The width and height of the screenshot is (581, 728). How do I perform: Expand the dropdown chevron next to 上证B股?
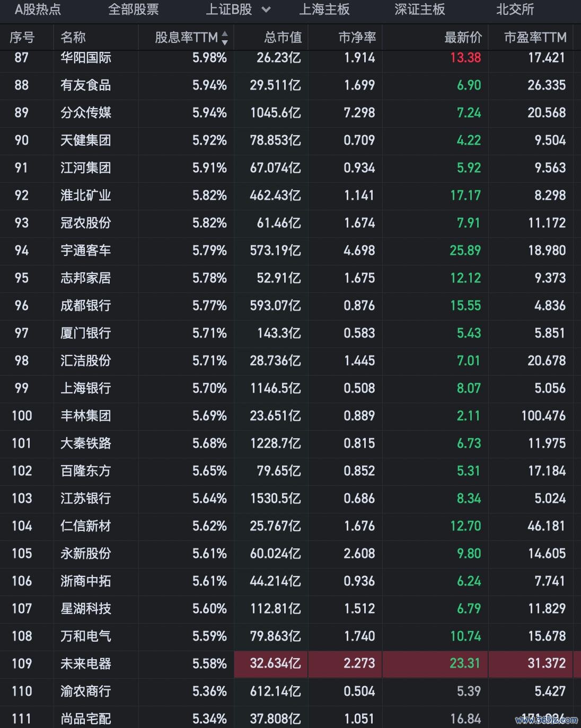point(266,10)
